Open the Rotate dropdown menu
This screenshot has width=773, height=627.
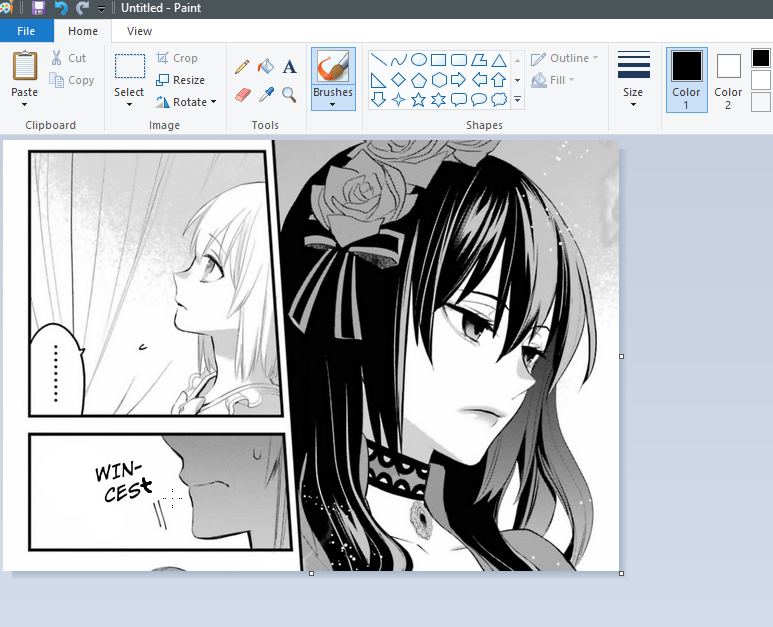[x=186, y=102]
